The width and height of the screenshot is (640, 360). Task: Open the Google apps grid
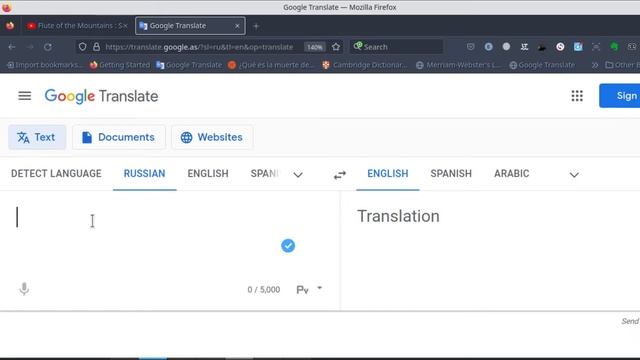click(577, 96)
